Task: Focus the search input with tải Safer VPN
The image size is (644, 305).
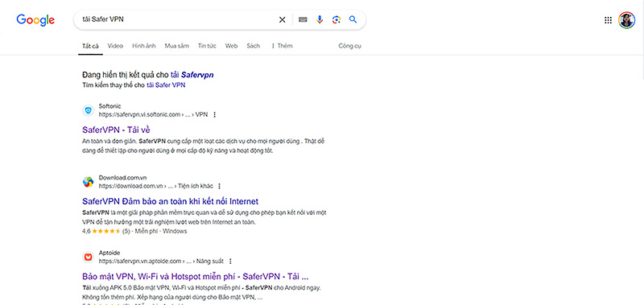Action: point(176,19)
